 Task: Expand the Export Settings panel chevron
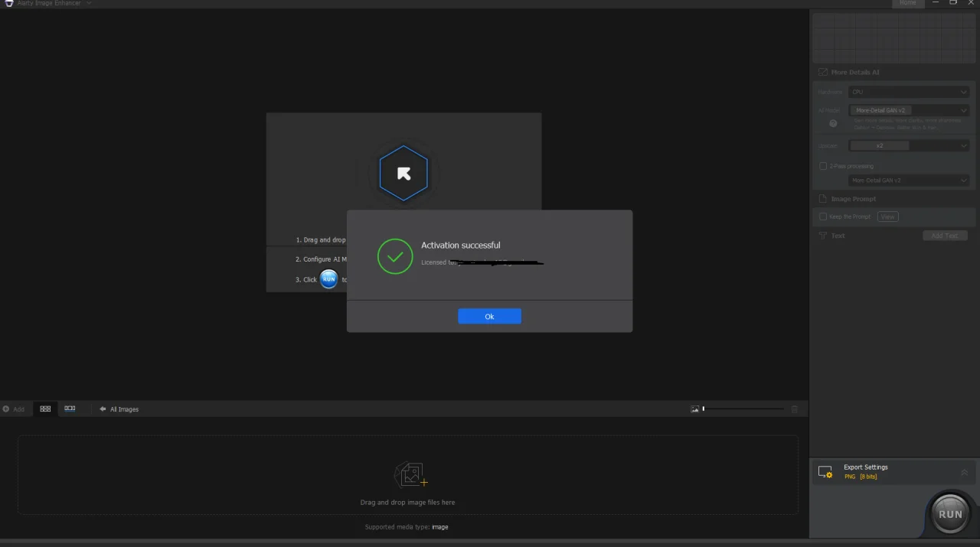pos(964,472)
